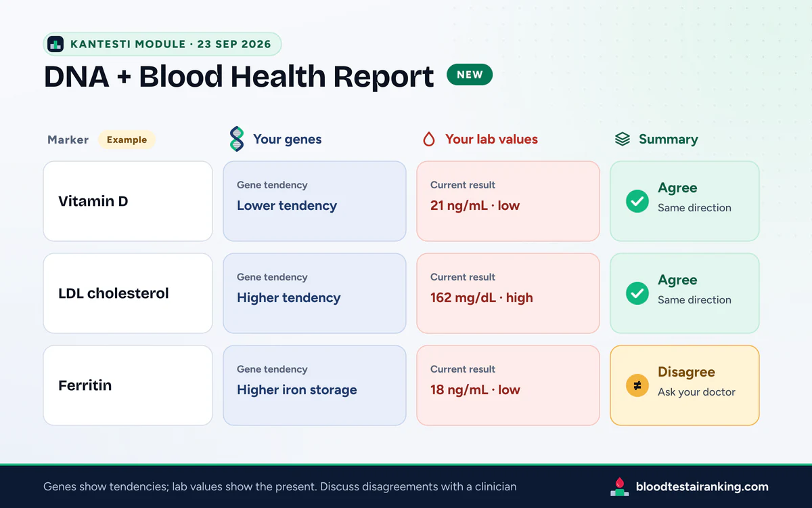Select the NEW badge next to title
The height and width of the screenshot is (508, 812).
click(x=470, y=75)
